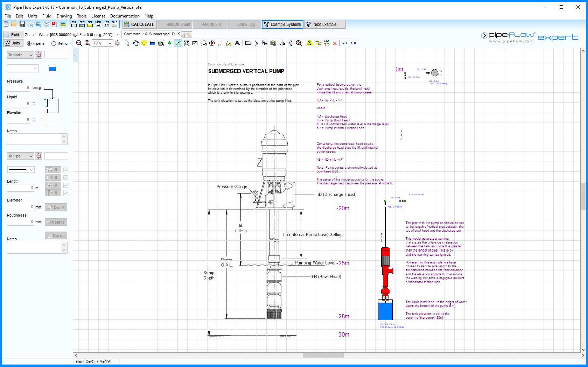588x367 pixels.
Task: Toggle the checkbox beside the control valve count
Action: click(x=65, y=185)
